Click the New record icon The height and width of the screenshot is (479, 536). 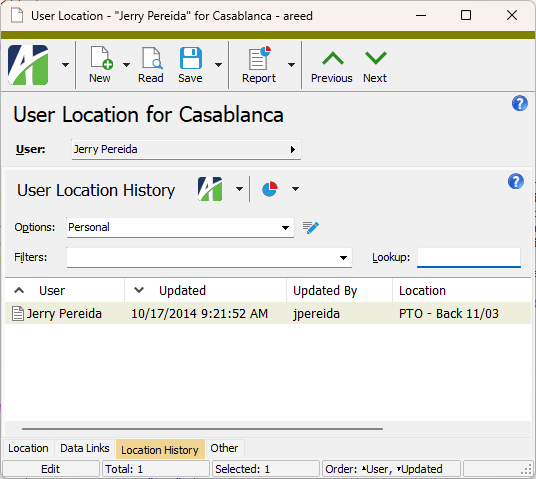[x=101, y=58]
